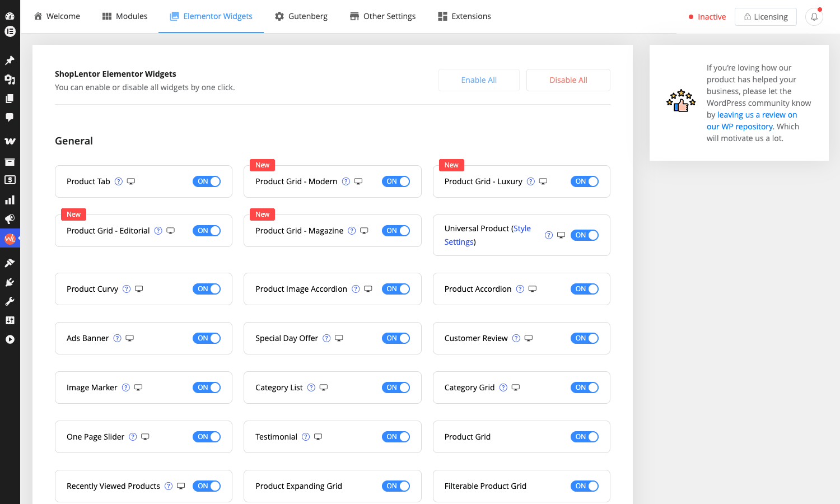Open the WordPress Dashboard sidebar icon
The image size is (840, 504).
coord(10,16)
